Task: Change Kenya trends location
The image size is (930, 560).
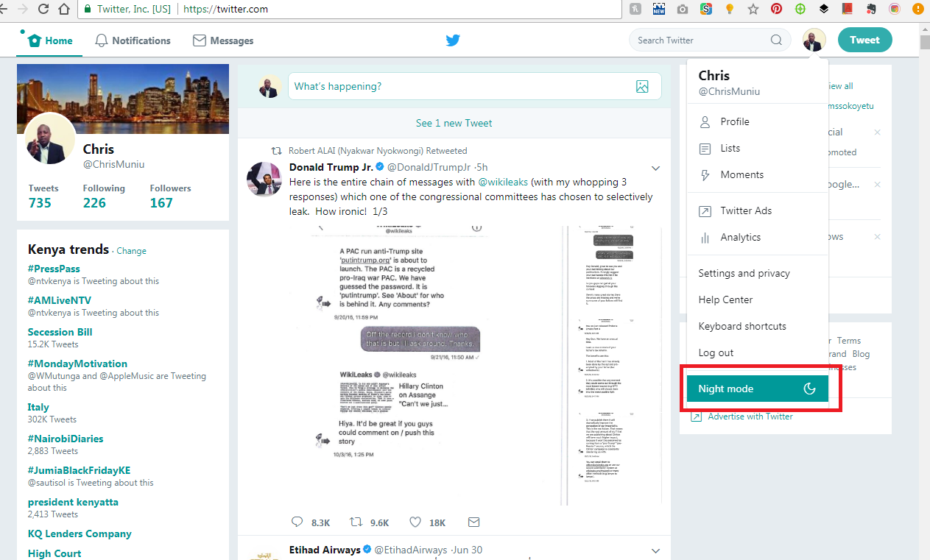Action: pos(131,251)
